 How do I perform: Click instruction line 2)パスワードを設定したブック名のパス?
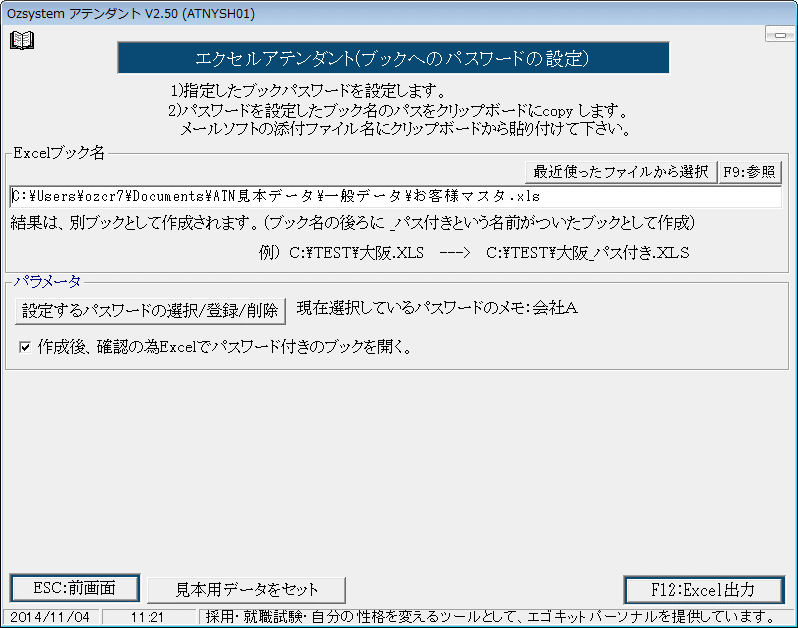point(398,110)
